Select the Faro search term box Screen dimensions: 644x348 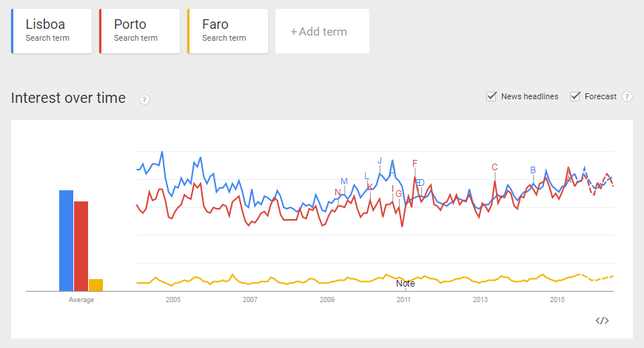pyautogui.click(x=227, y=31)
